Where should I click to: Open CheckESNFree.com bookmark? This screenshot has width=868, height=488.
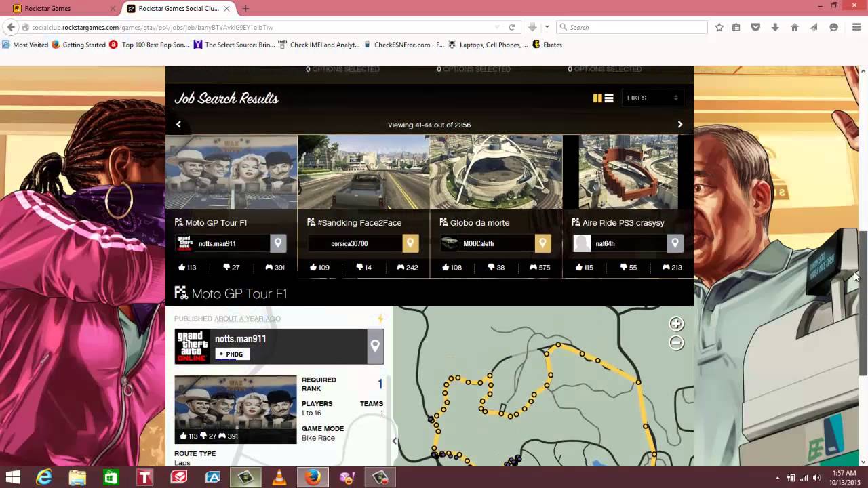click(403, 45)
